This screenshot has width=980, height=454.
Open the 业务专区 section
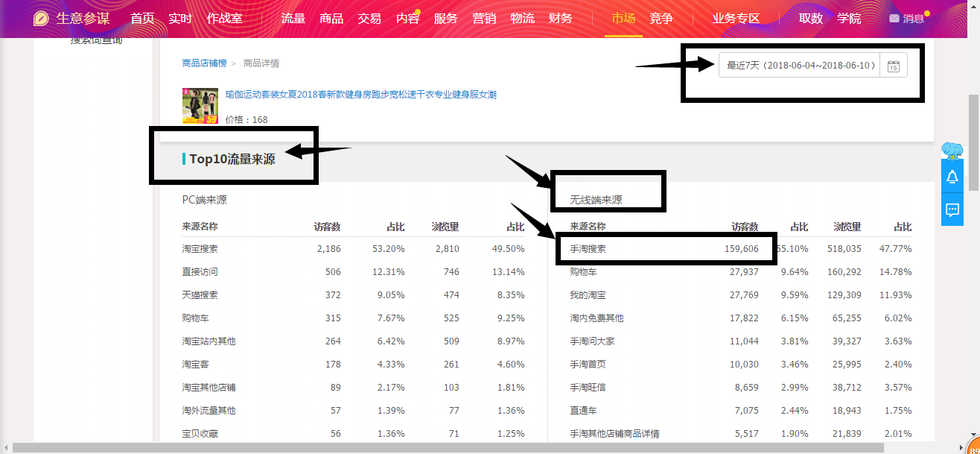(736, 19)
